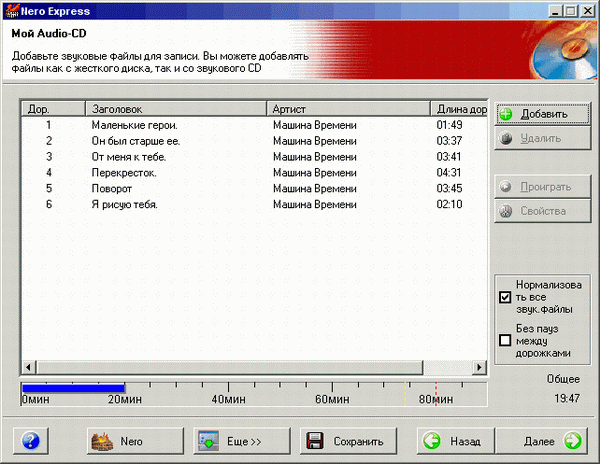Image resolution: width=600 pixels, height=464 pixels.
Task: Go back with Назад button
Action: 455,441
